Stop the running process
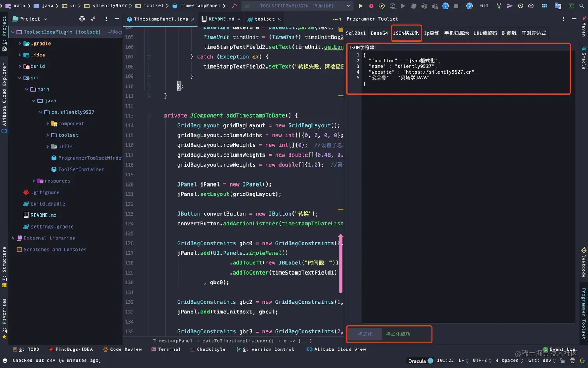588x368 pixels. click(x=456, y=6)
